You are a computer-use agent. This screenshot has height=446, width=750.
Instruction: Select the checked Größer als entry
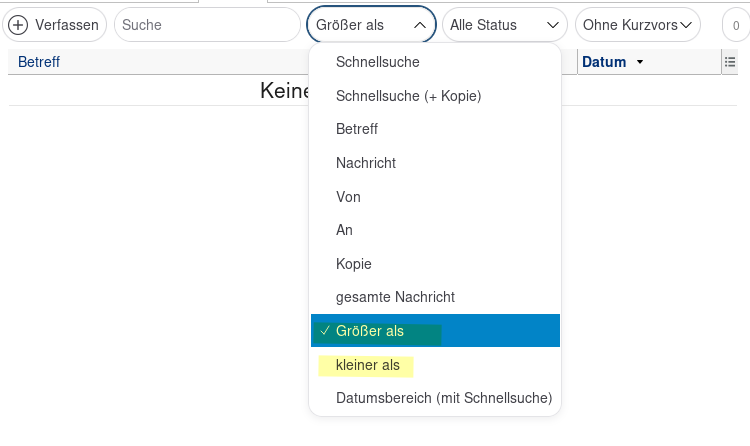[x=370, y=331]
